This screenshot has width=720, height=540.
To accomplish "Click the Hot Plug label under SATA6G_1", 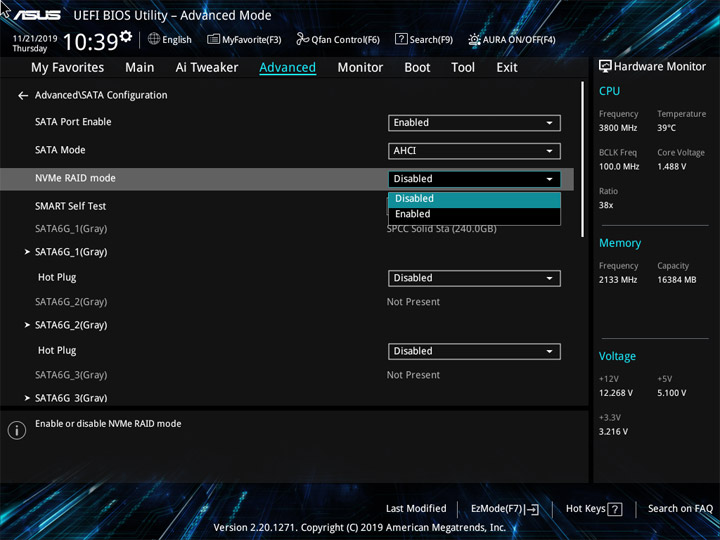I will coord(57,277).
